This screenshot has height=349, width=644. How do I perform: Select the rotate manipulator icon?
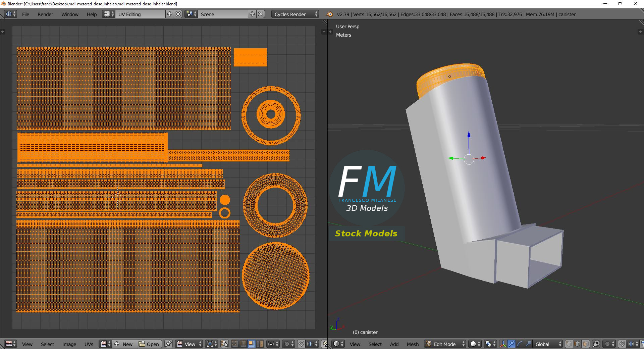520,344
